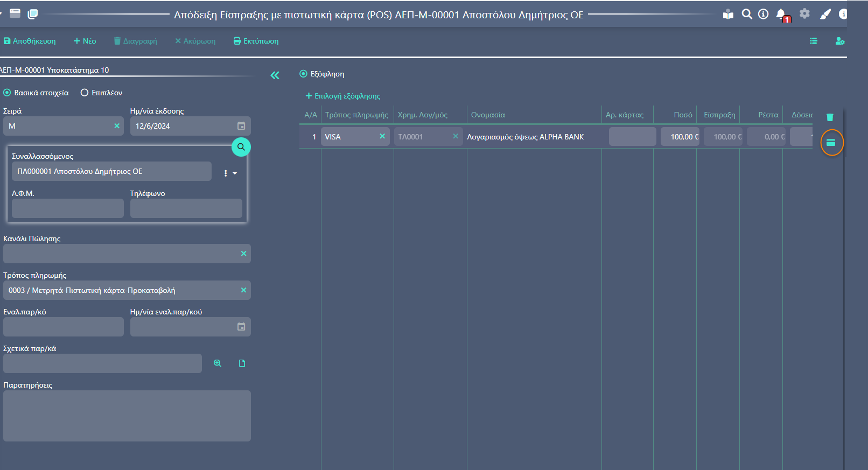Screen dimensions: 868x470
Task: Open Τρόπος πληρωμής combo with 0003 value
Action: click(127, 290)
